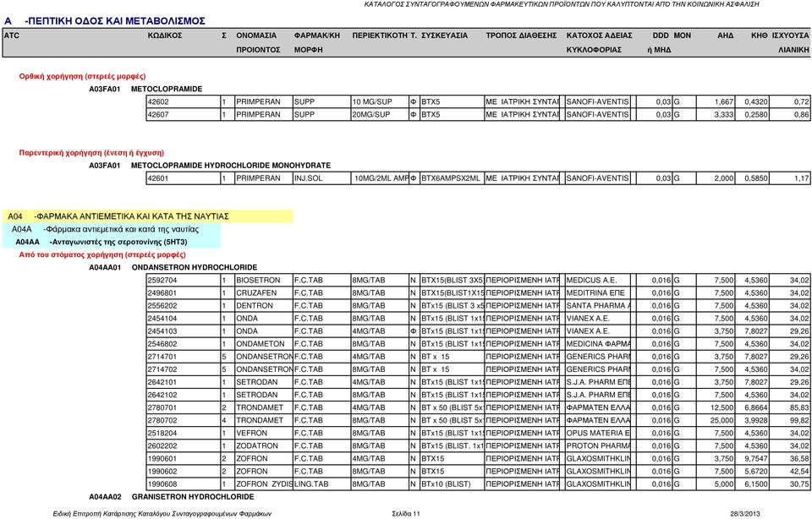The height and width of the screenshot is (519, 812).
Task: Click the GRANISETRON HYDROCHLORIDE substance heading
Action: click(193, 497)
